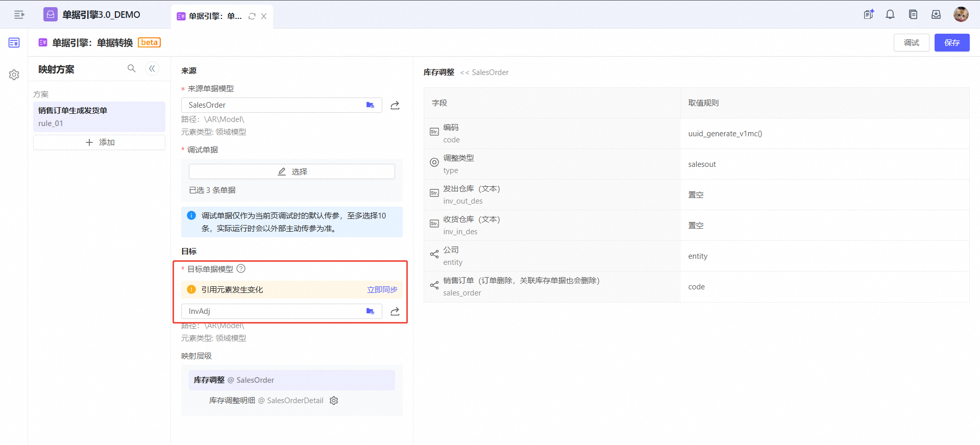The image size is (980, 445).
Task: Select 库存调整 @ SalesOrder mapping level
Action: (291, 380)
